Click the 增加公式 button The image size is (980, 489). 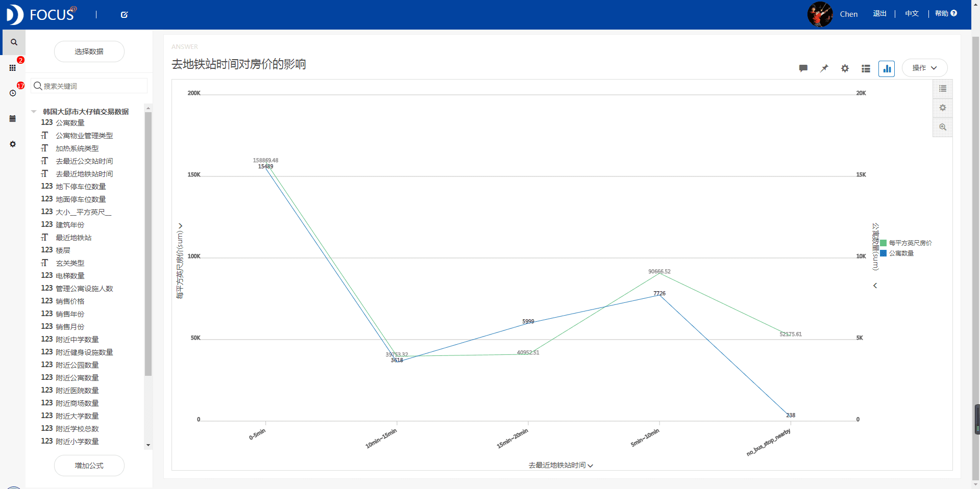(89, 466)
